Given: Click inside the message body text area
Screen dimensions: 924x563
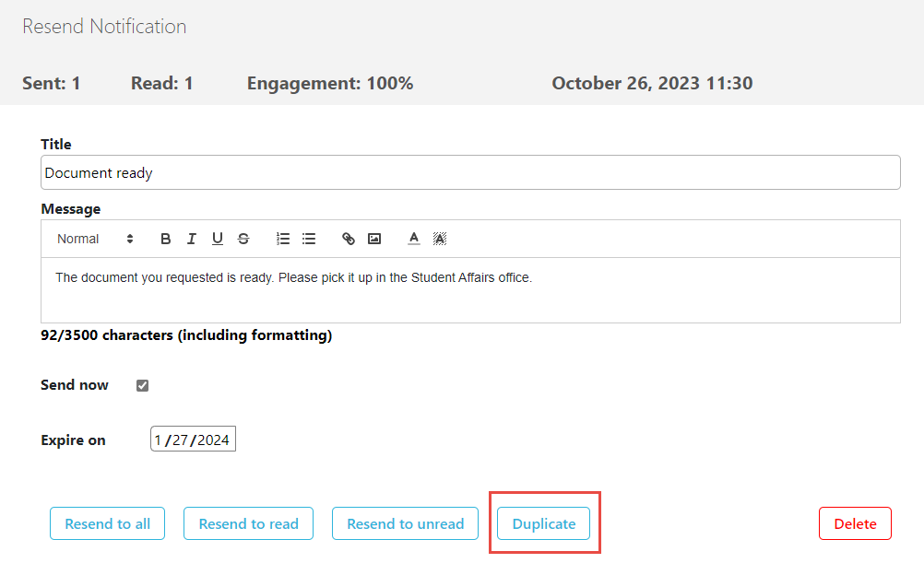Looking at the screenshot, I should tap(470, 290).
